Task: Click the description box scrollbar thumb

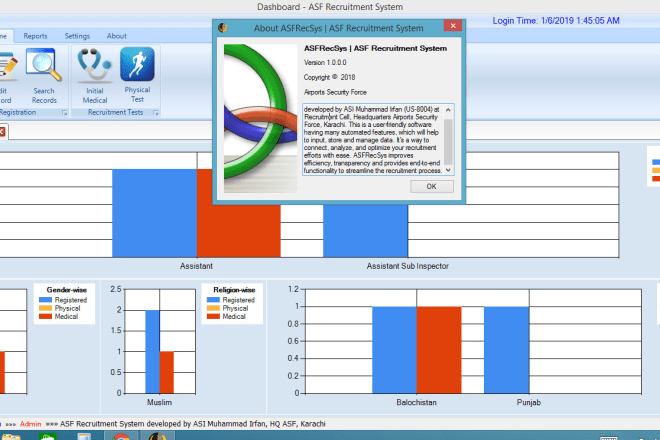Action: pos(448,141)
